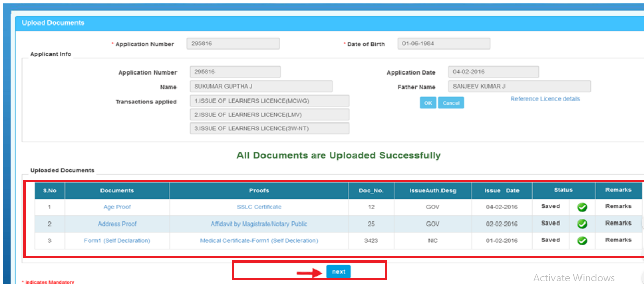Open the Address Proof document link

117,224
